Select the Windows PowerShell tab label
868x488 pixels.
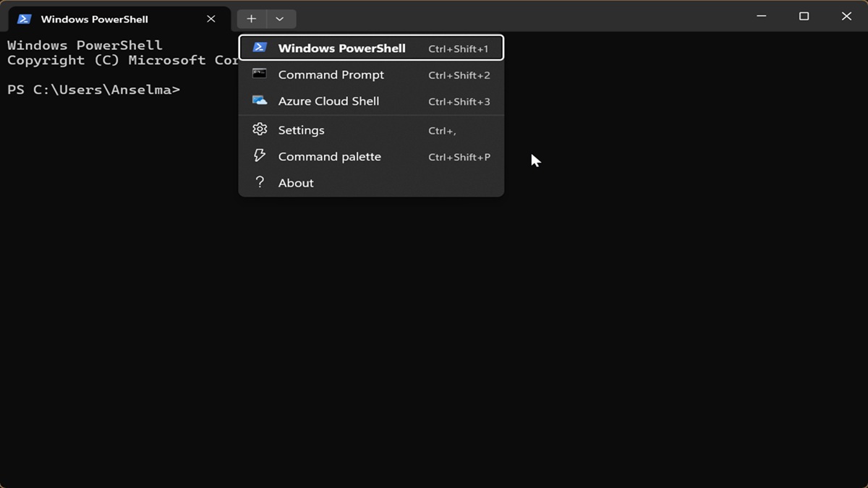[x=94, y=20]
